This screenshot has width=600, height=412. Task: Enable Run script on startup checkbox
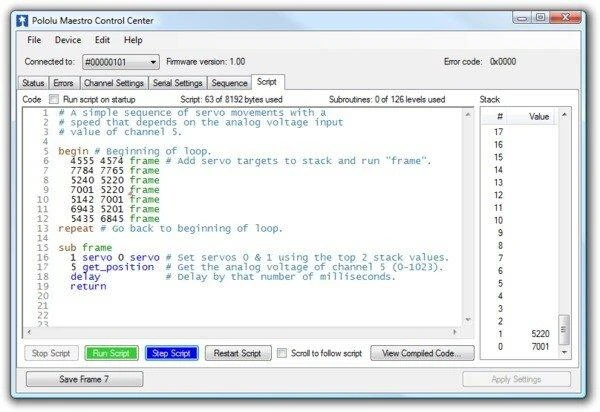[54, 99]
